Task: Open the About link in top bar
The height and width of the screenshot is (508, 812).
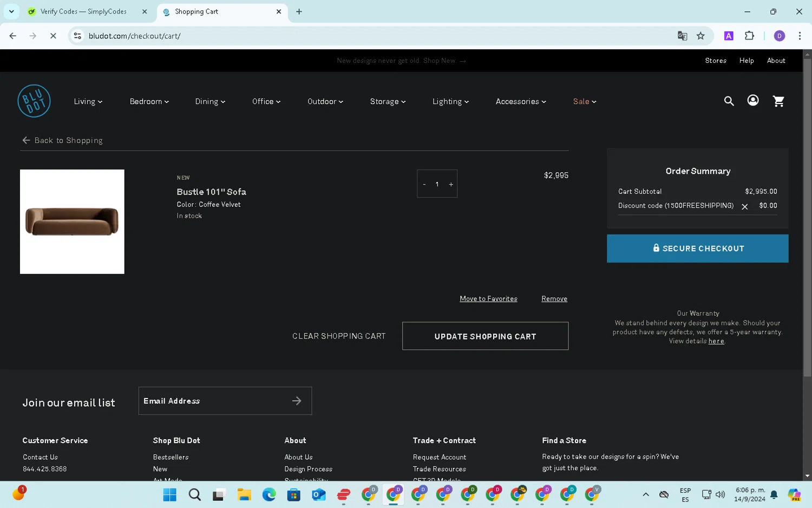Action: tap(776, 61)
